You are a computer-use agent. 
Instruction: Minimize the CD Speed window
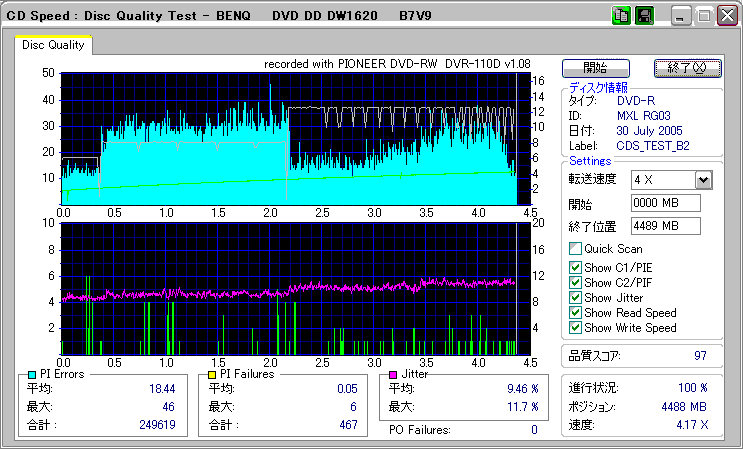tap(681, 16)
